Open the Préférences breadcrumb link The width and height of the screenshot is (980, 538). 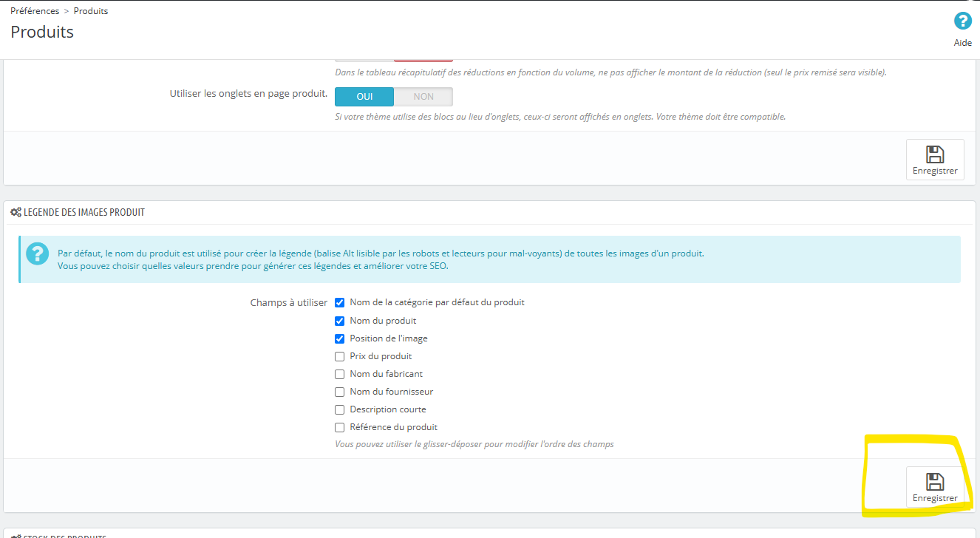tap(35, 11)
